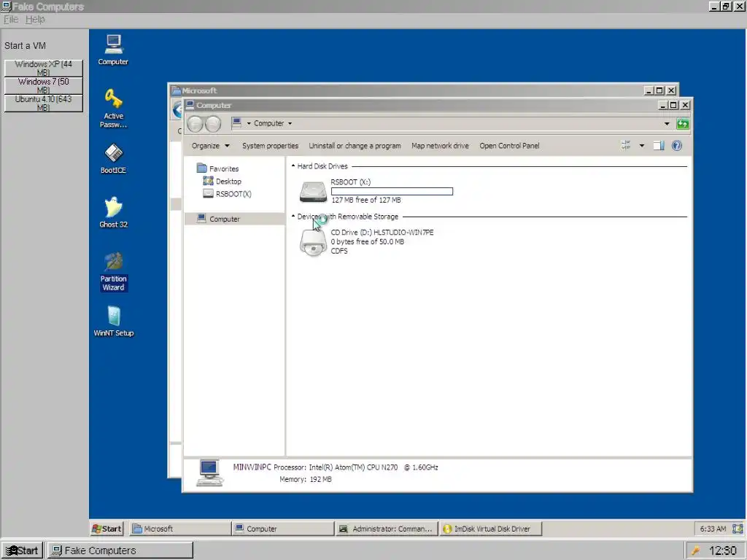This screenshot has height=560, width=747.
Task: Click the 'Memory: 192 MB' text
Action: 306,480
